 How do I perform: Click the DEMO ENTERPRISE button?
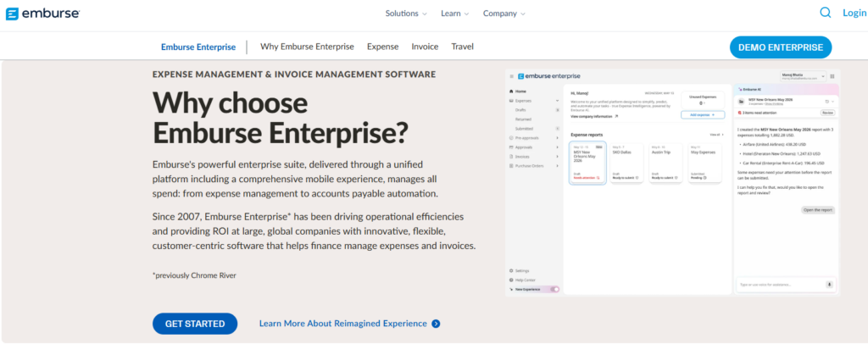781,47
